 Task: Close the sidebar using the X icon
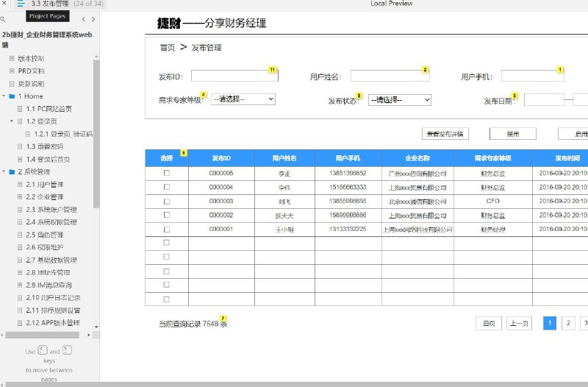(x=4, y=4)
